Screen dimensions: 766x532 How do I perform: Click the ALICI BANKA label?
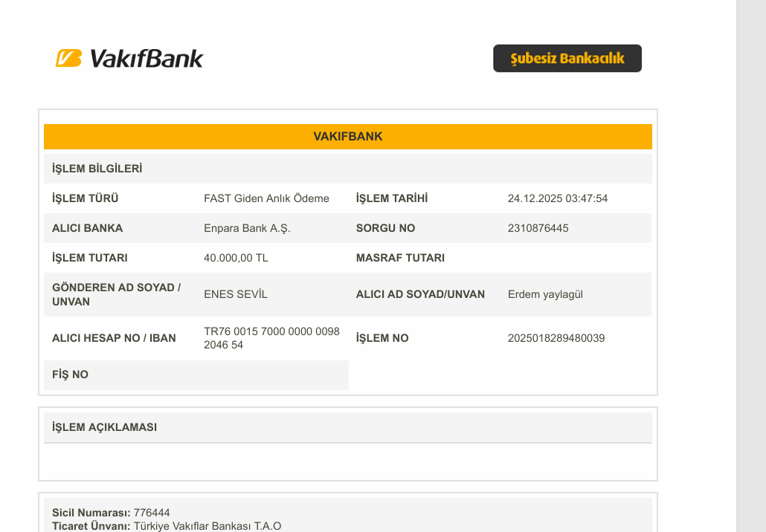click(88, 228)
